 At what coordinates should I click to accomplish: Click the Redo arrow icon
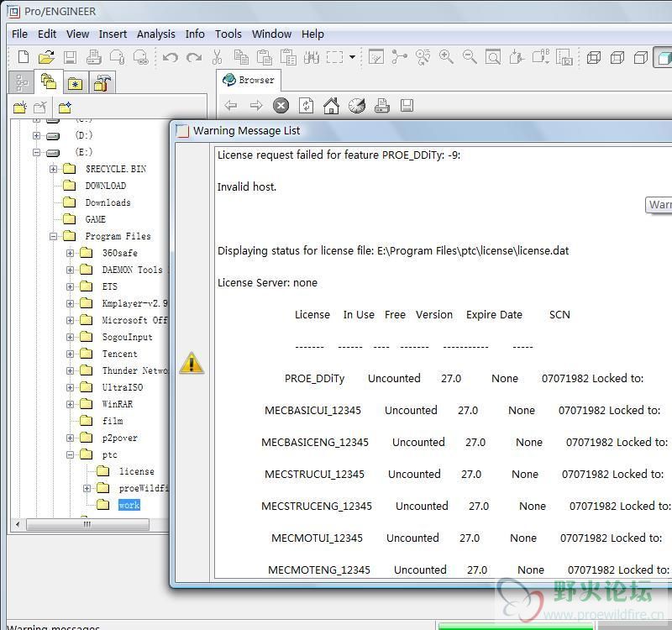point(194,57)
